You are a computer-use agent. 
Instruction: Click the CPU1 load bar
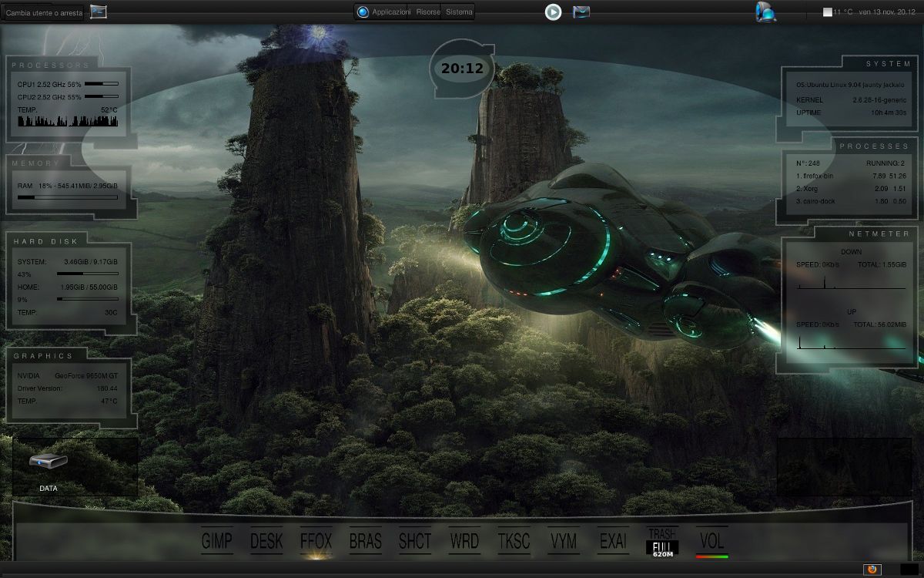point(101,83)
